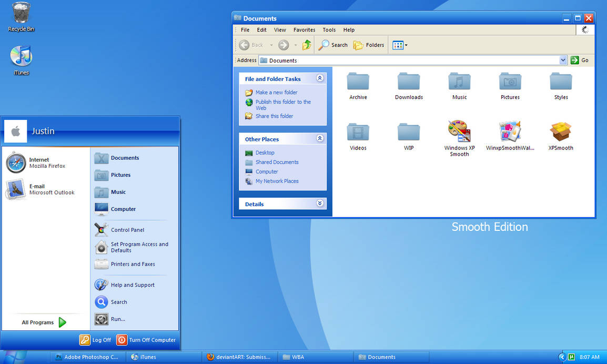Expand the Details panel
The image size is (607, 364).
pyautogui.click(x=320, y=204)
